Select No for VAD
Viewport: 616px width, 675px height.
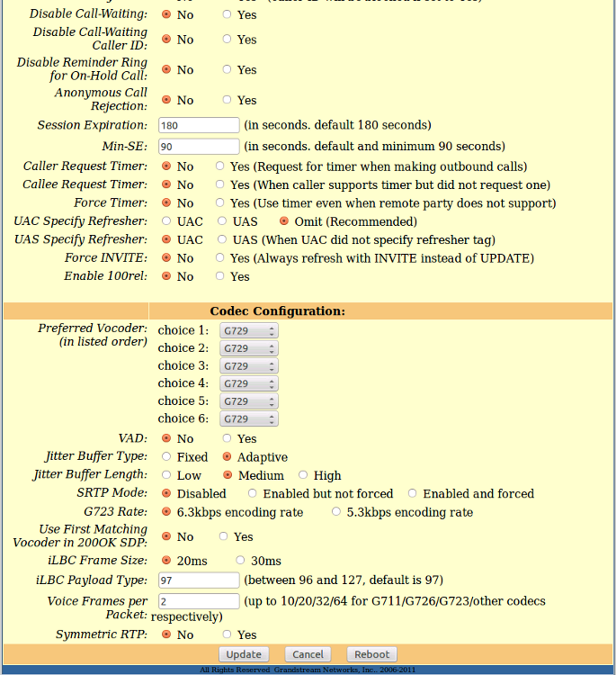[166, 438]
